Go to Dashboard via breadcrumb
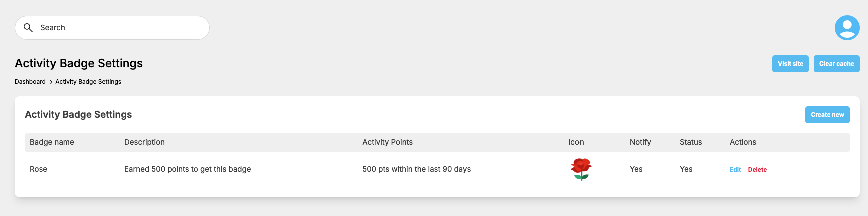Viewport: 868px width, 216px height. click(30, 82)
